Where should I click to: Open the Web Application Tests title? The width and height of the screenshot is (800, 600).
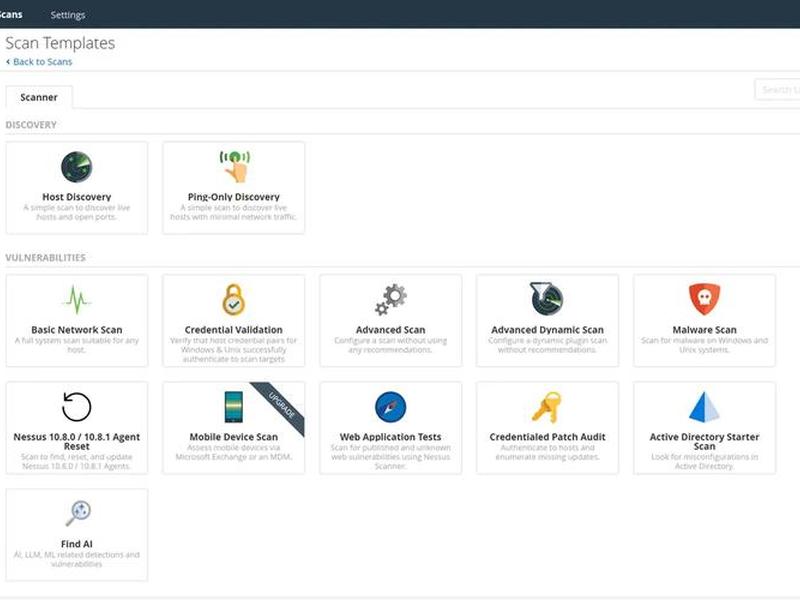point(391,437)
